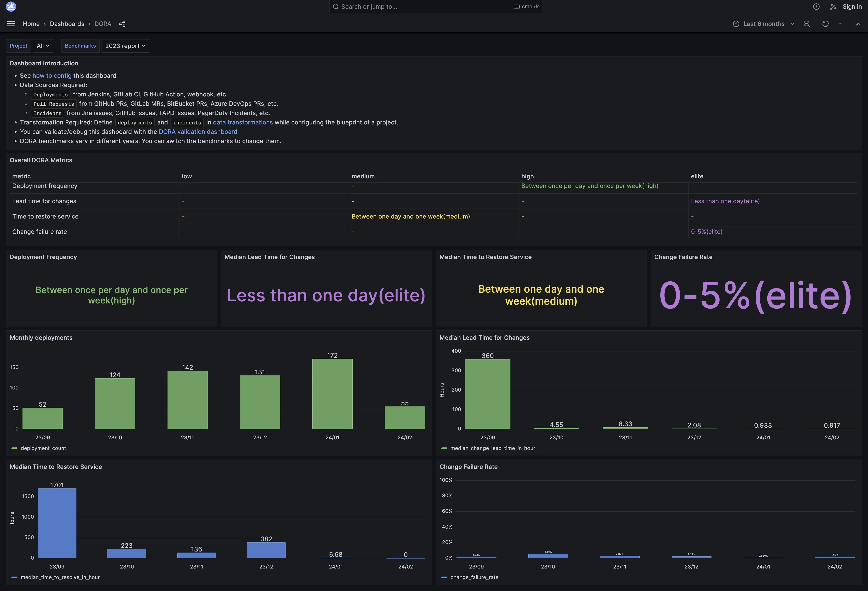Toggle the change_failure_rate legend series
The image size is (868, 591).
[x=474, y=578]
